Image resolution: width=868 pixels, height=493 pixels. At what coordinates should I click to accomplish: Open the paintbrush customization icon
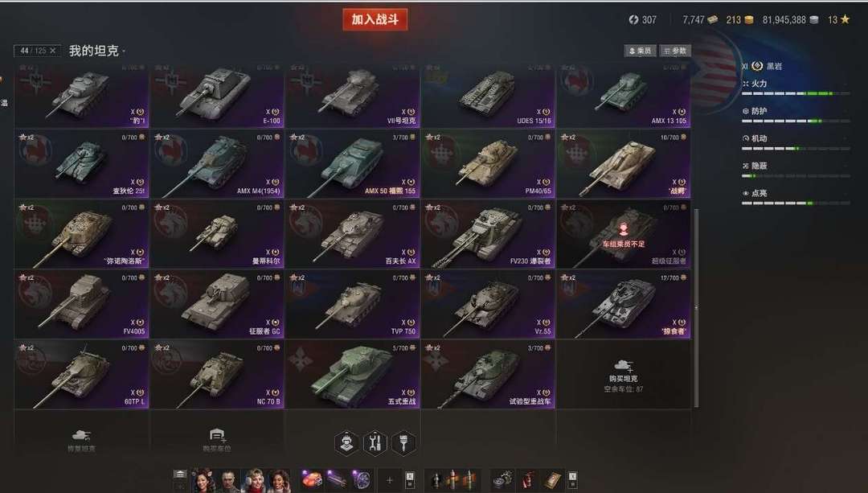tap(404, 442)
